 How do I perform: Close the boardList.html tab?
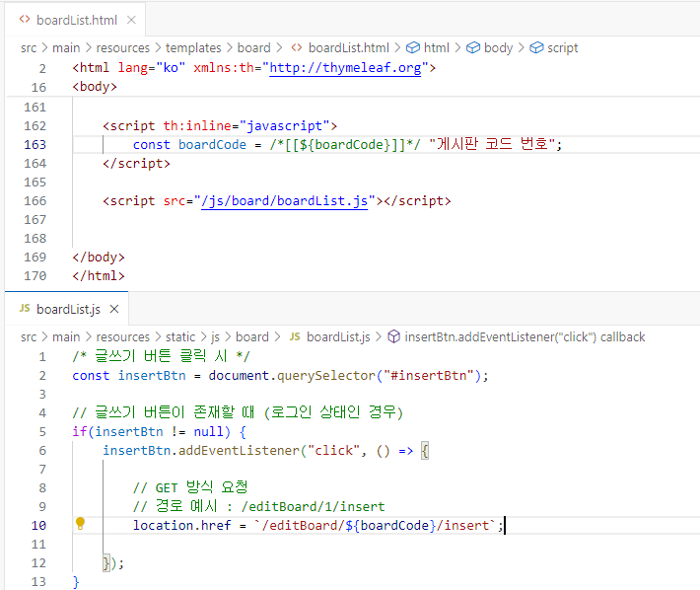131,20
